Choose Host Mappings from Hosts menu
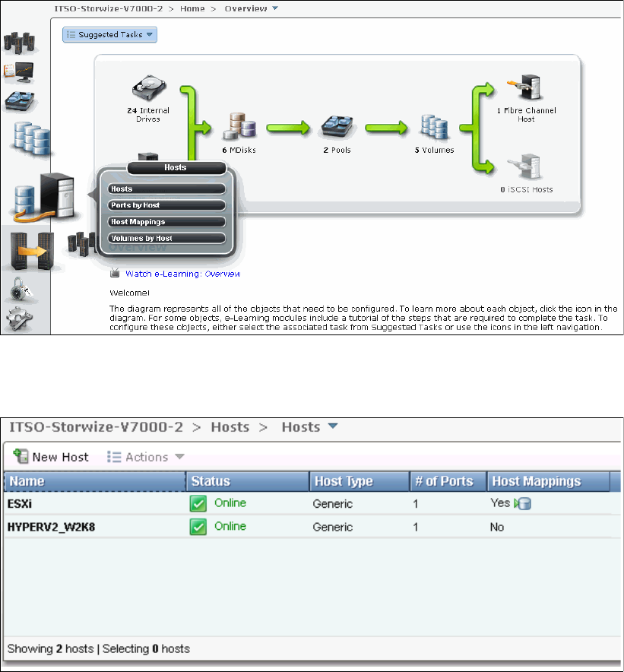The width and height of the screenshot is (624, 672). click(166, 222)
